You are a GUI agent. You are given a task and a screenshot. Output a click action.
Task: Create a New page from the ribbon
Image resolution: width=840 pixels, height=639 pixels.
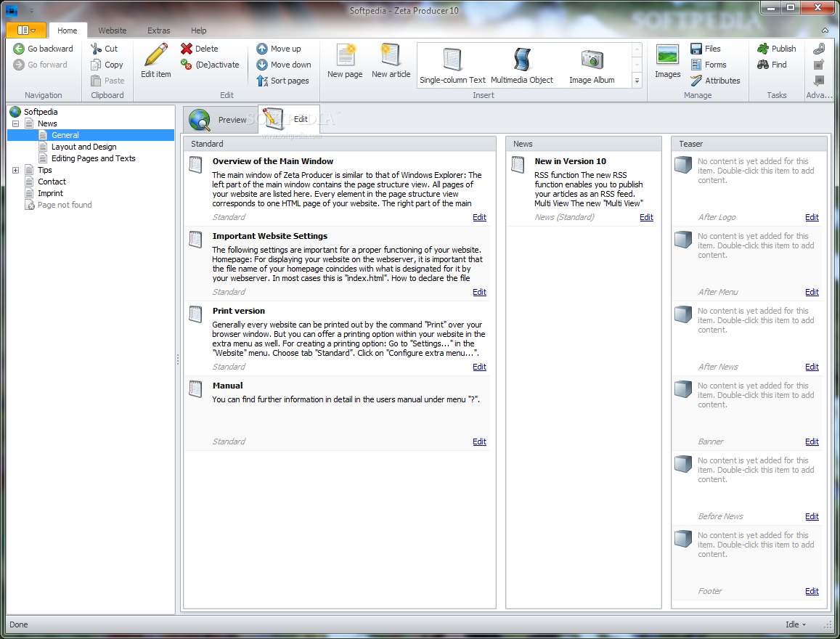pyautogui.click(x=345, y=61)
